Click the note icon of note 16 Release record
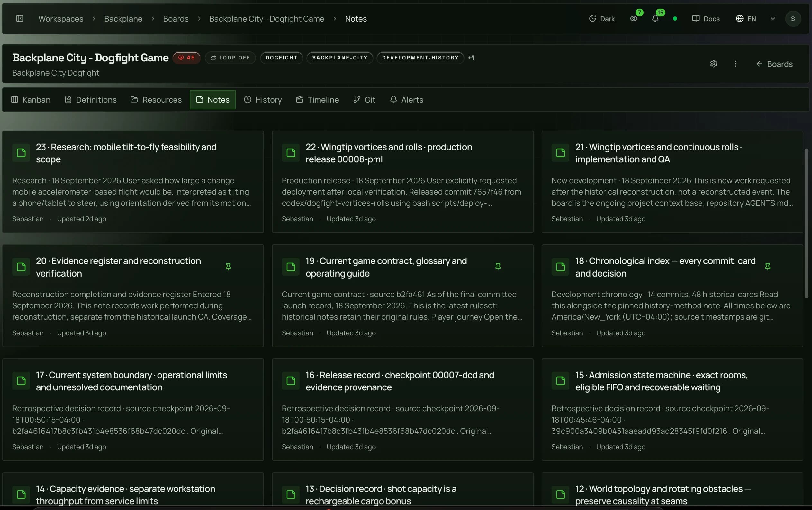This screenshot has width=812, height=510. pos(291,381)
